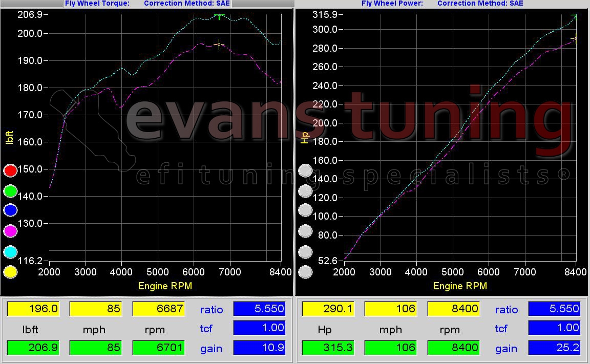590x364 pixels.
Task: Click torque panel ratio field 5.550
Action: pos(259,309)
